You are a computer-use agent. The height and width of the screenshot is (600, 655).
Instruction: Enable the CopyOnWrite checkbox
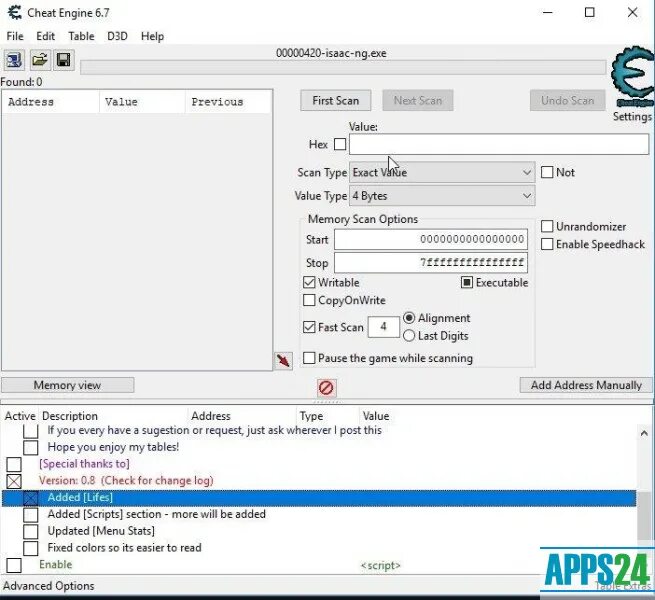tap(309, 300)
